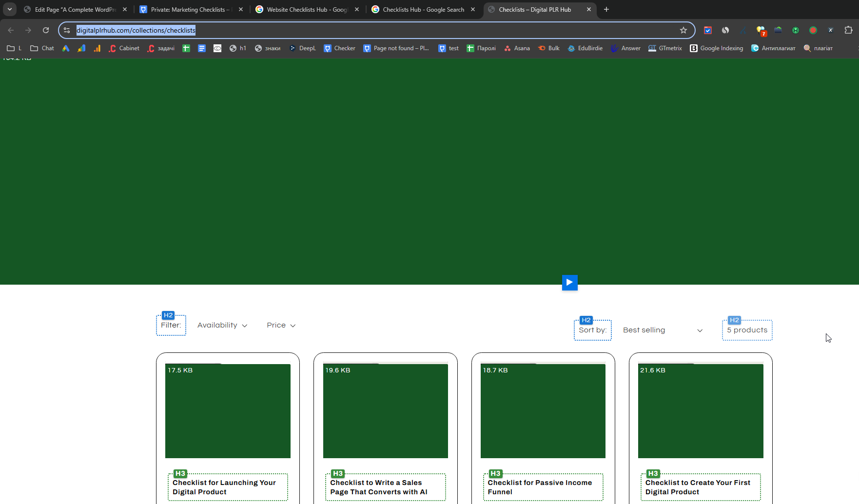Bookmark this page with the star icon
Image resolution: width=859 pixels, height=504 pixels.
click(x=683, y=30)
